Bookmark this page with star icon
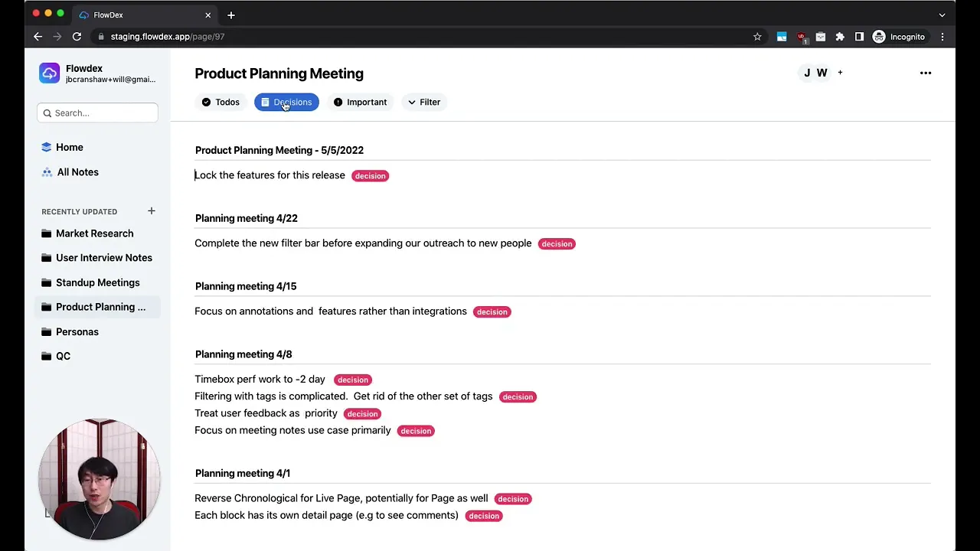Screen dimensions: 980x551 [x=757, y=37]
